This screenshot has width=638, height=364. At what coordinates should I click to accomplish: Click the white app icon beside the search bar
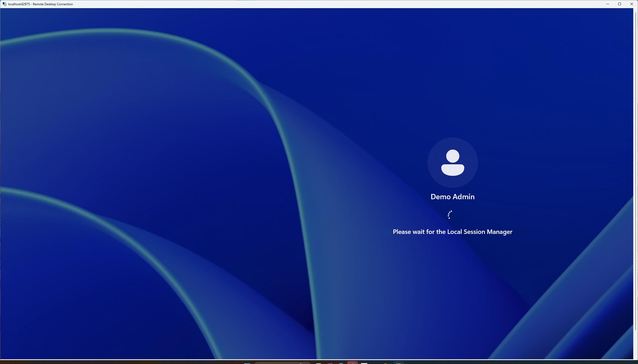(x=318, y=363)
